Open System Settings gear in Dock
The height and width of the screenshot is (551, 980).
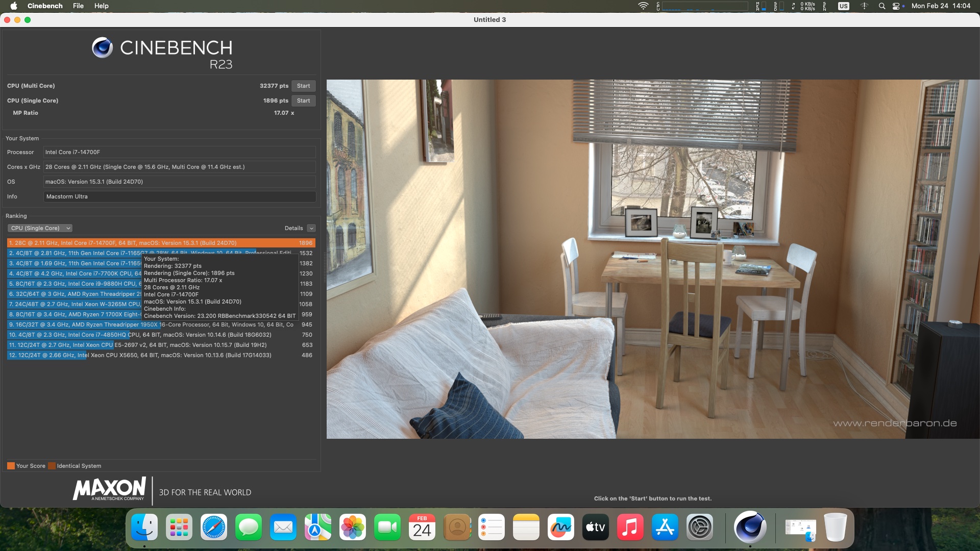point(699,527)
